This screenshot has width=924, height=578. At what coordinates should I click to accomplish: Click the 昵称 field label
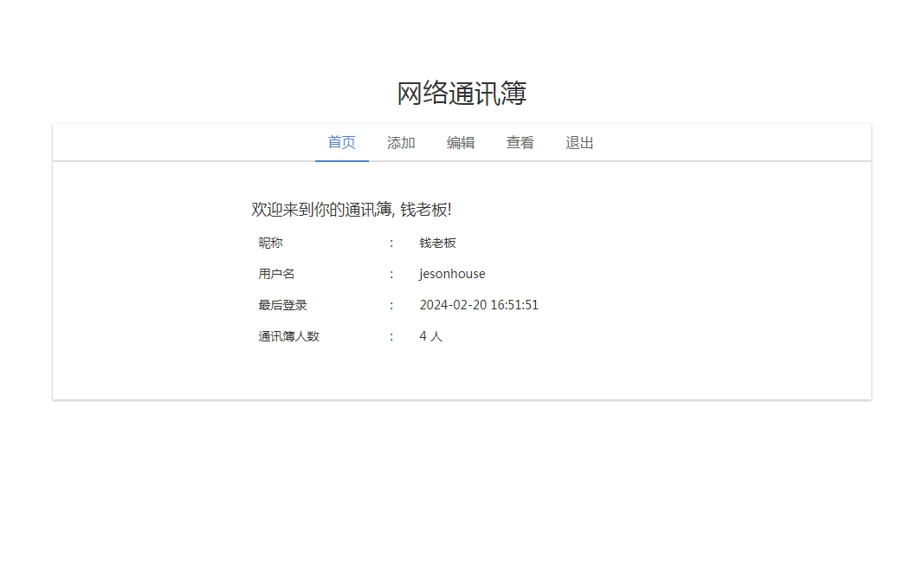click(x=271, y=244)
